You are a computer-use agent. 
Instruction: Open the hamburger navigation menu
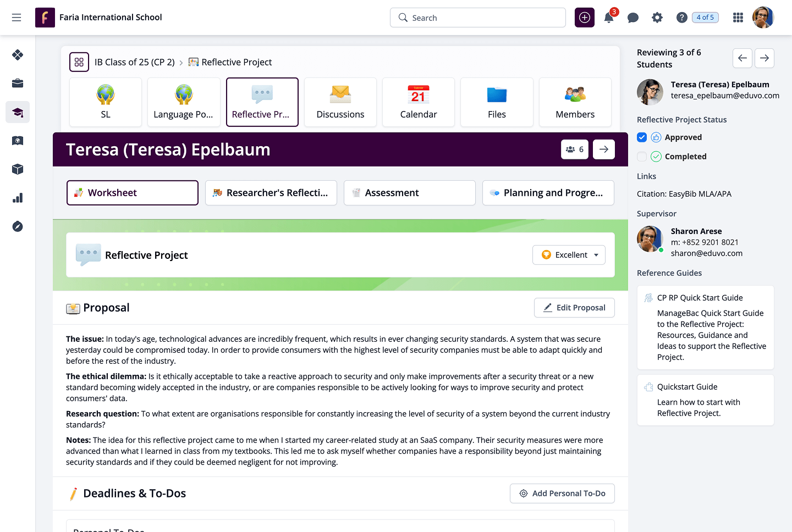coord(16,18)
